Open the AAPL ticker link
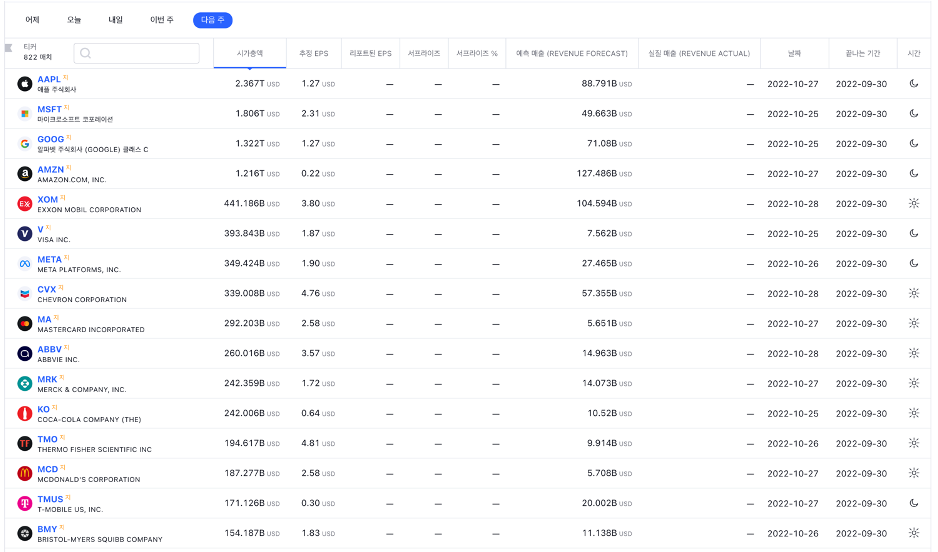This screenshot has width=938, height=552. coord(49,79)
